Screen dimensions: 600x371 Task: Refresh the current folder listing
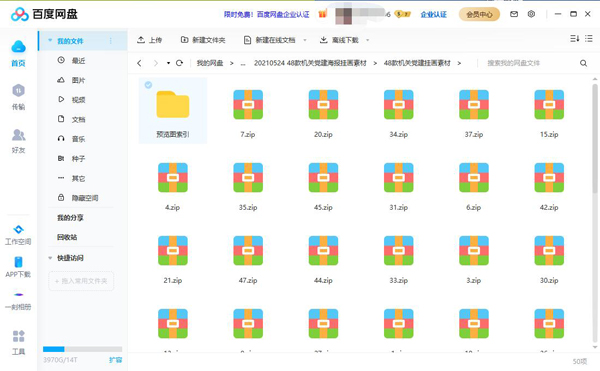click(x=179, y=63)
